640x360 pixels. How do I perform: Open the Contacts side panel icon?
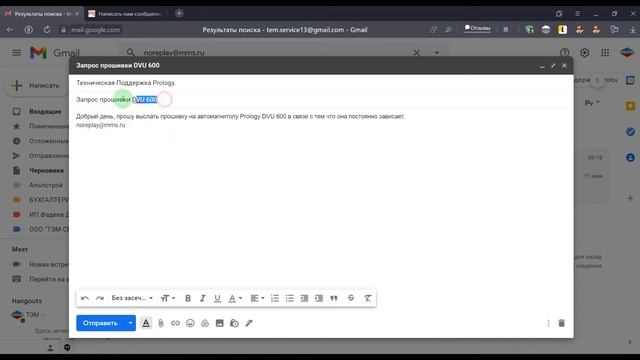[x=630, y=158]
